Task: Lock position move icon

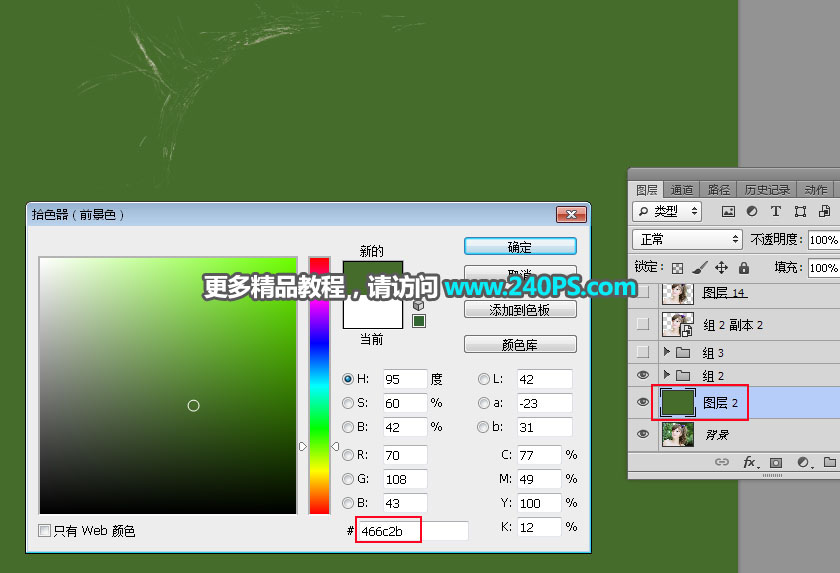Action: pyautogui.click(x=722, y=267)
